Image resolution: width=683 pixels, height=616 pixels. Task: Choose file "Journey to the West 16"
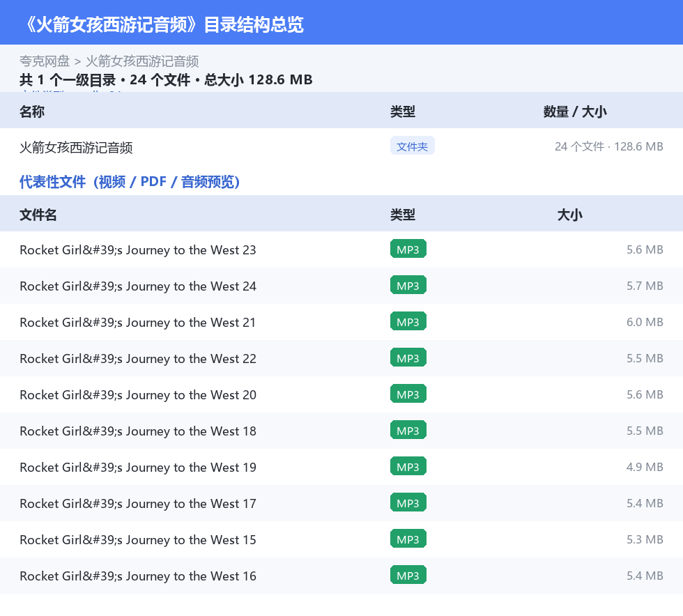click(x=138, y=576)
